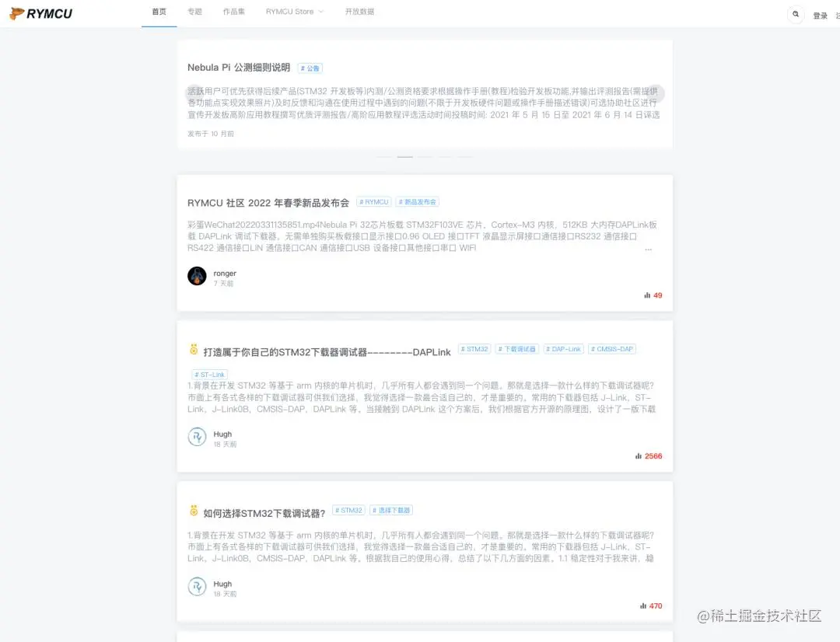Click the # 选择下载器 tag
The width and height of the screenshot is (840, 642).
[391, 511]
